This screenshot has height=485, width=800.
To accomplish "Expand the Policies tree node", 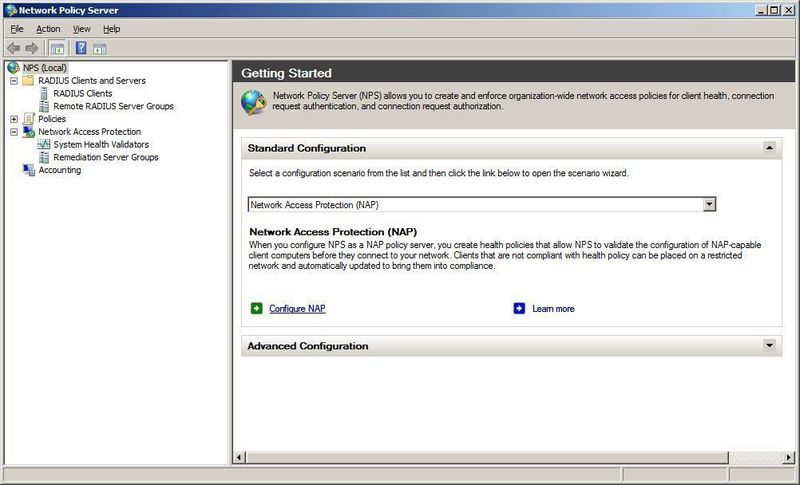I will tap(14, 119).
